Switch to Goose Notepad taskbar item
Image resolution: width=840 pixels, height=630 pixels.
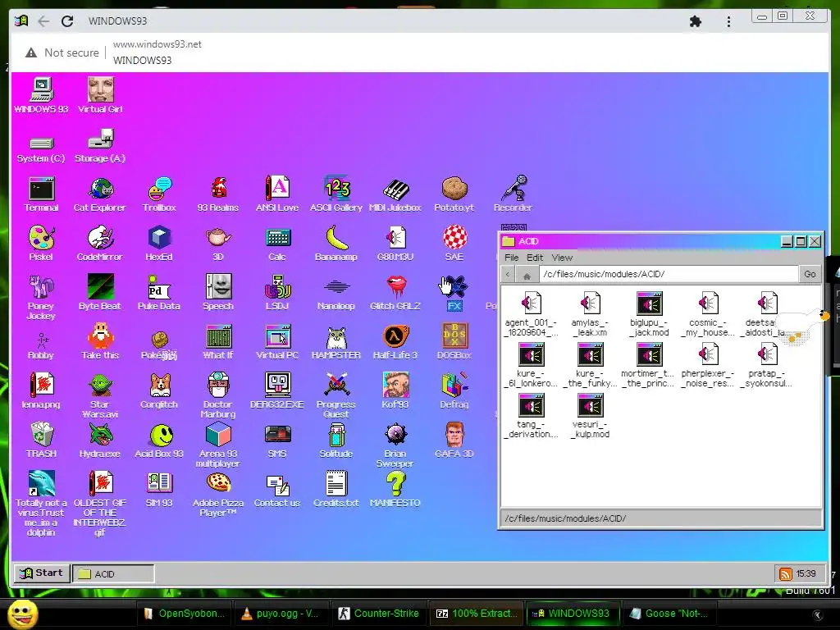point(669,614)
